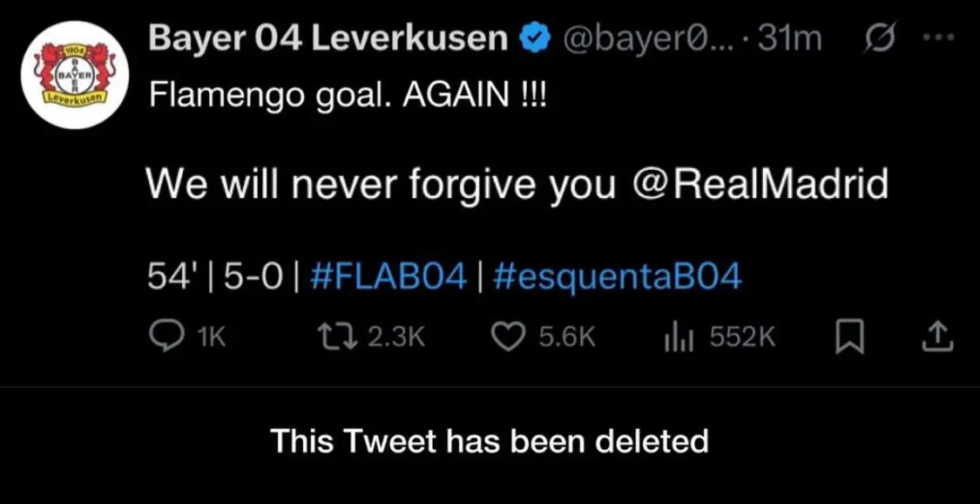Open the #esquentaB04 hashtag

click(x=617, y=277)
